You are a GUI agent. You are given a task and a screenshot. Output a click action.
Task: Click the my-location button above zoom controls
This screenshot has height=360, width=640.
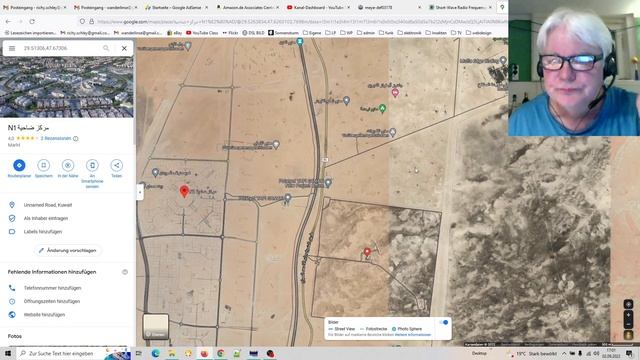(628, 304)
